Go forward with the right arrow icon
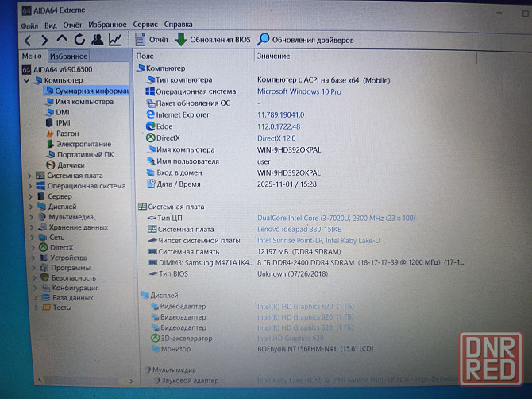Viewport: 532px width, 399px height. [x=44, y=41]
